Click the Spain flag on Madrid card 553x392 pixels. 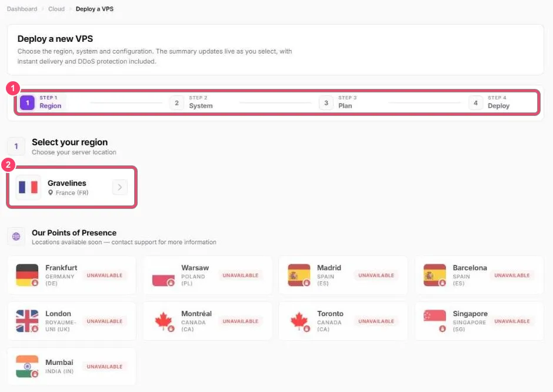[299, 275]
